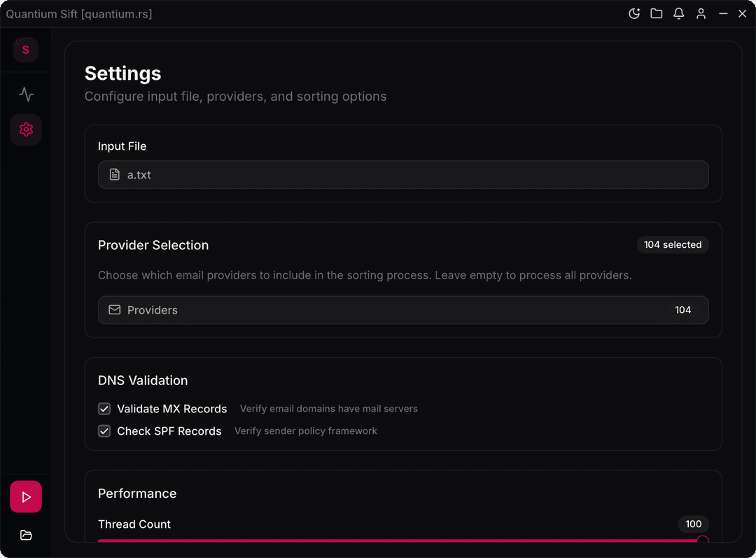Screen dimensions: 756x558
Task: Click the window title Quantium Sift text
Action: [79, 14]
